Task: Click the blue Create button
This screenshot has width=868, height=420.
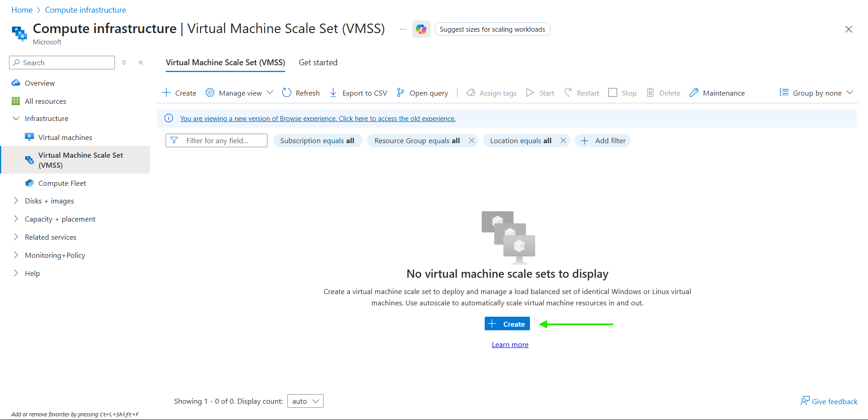Action: coord(507,324)
